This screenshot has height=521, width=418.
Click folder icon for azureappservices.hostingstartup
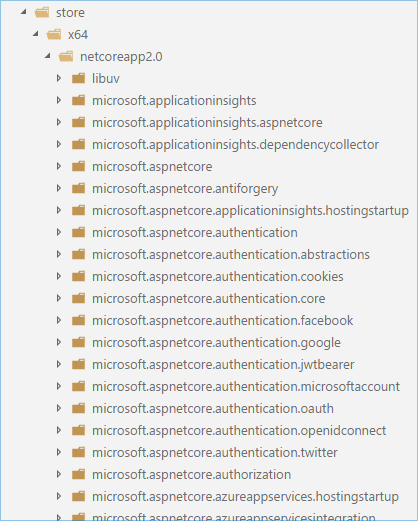click(x=79, y=496)
